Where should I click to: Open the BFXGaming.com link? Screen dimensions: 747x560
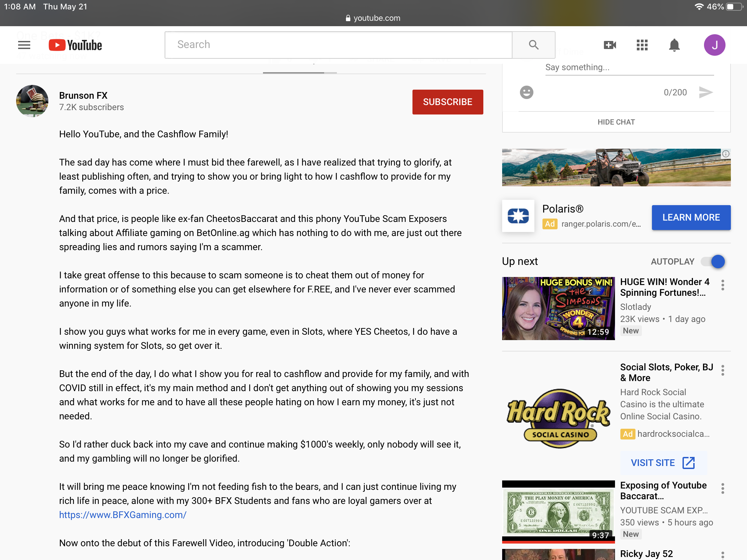123,515
